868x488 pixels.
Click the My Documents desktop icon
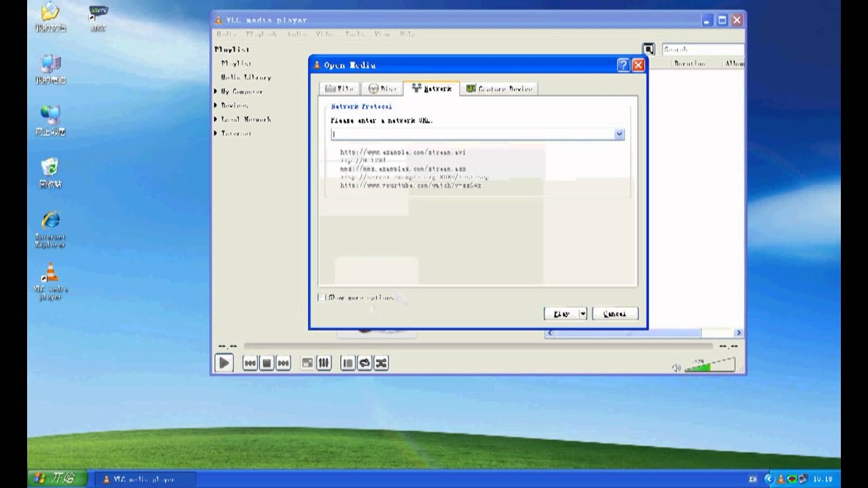[51, 17]
